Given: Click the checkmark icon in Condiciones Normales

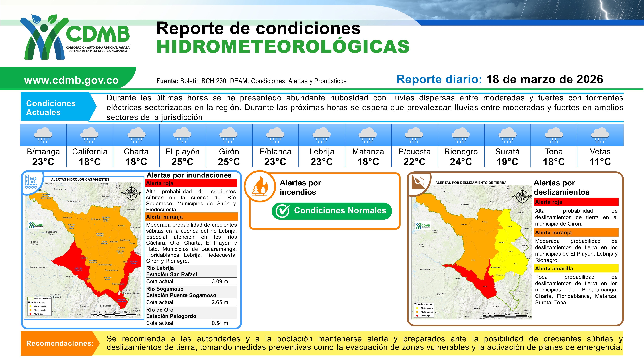Looking at the screenshot, I should coord(282,211).
